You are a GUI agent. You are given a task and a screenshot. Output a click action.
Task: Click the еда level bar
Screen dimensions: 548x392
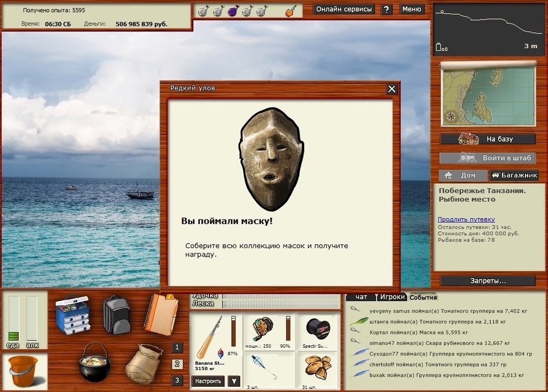click(14, 318)
